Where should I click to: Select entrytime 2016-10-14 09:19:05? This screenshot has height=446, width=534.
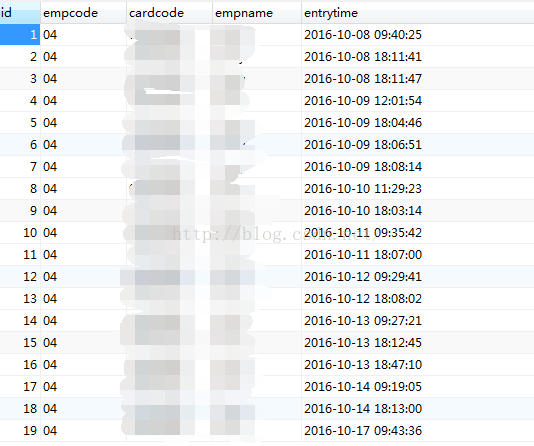pos(363,386)
